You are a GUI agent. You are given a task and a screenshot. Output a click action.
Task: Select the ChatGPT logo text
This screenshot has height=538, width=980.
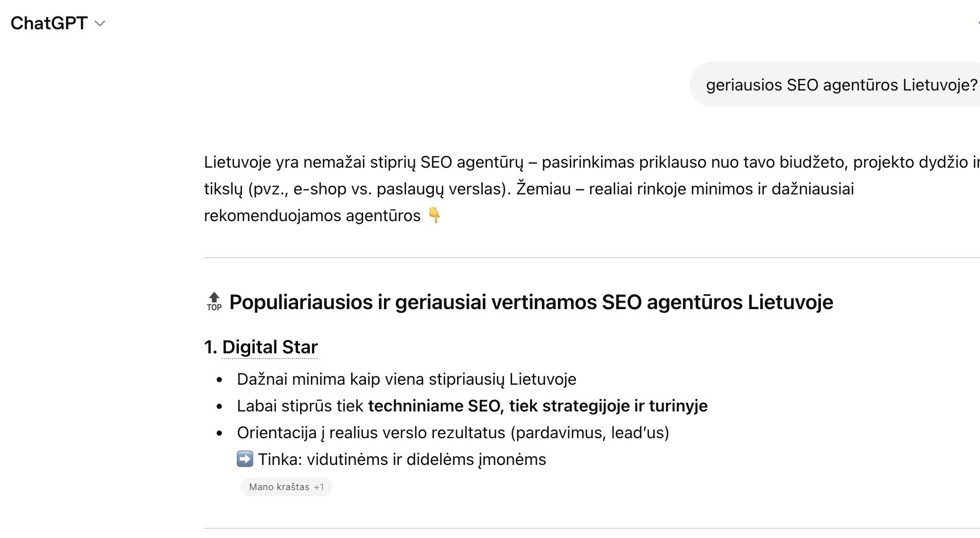click(x=49, y=23)
